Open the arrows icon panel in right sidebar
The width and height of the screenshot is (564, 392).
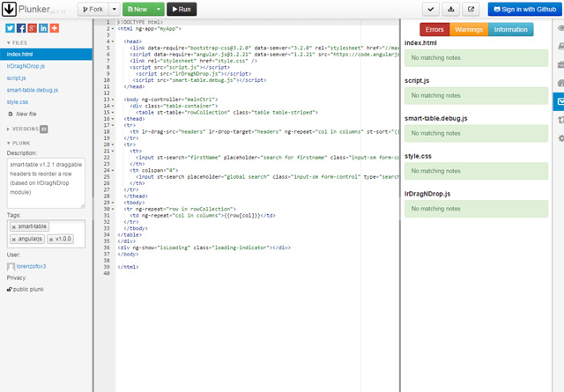(560, 120)
